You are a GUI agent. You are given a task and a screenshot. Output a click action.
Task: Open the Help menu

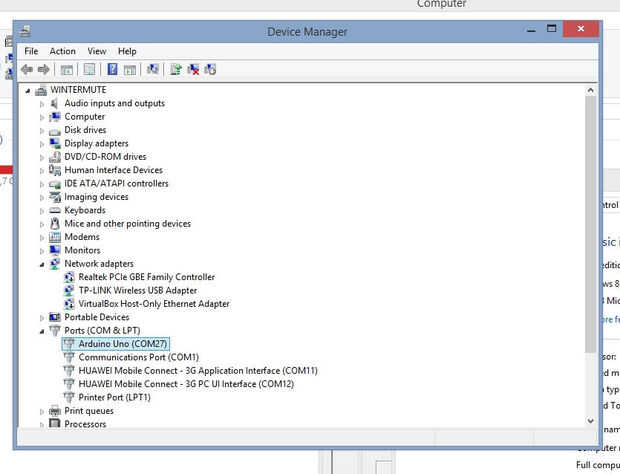127,51
